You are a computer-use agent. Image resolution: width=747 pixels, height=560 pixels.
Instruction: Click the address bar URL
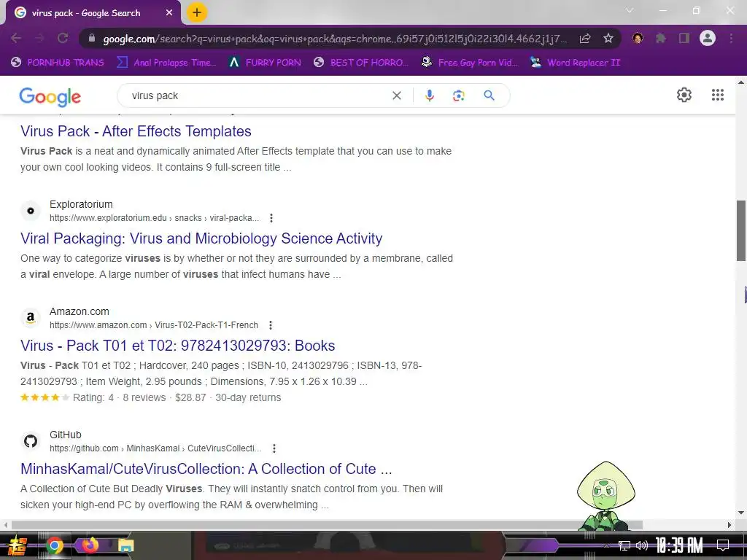tap(335, 39)
